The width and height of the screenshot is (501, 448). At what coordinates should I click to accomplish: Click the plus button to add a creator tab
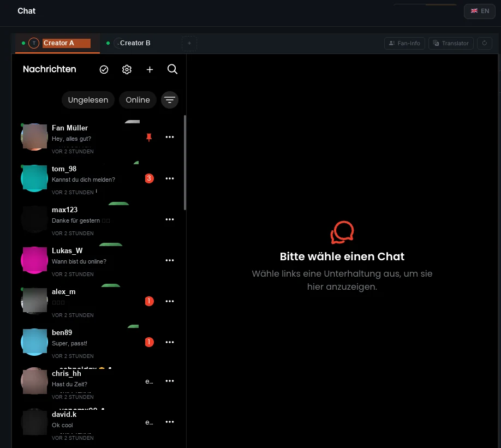189,43
